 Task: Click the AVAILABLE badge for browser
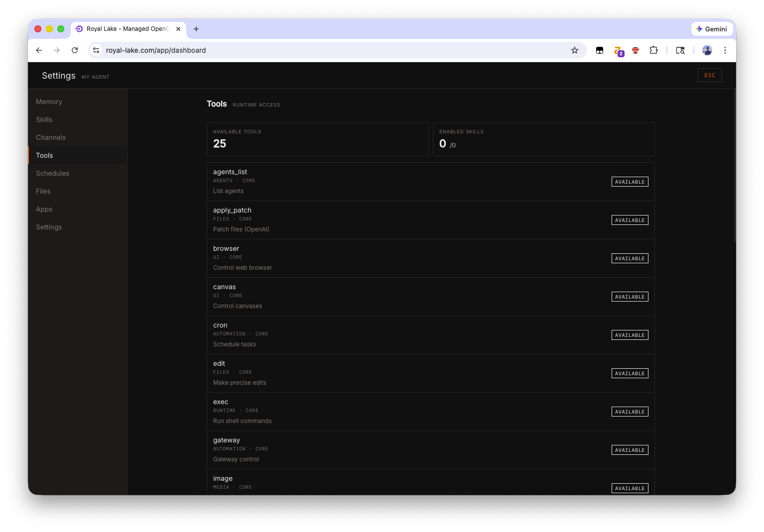coord(630,258)
